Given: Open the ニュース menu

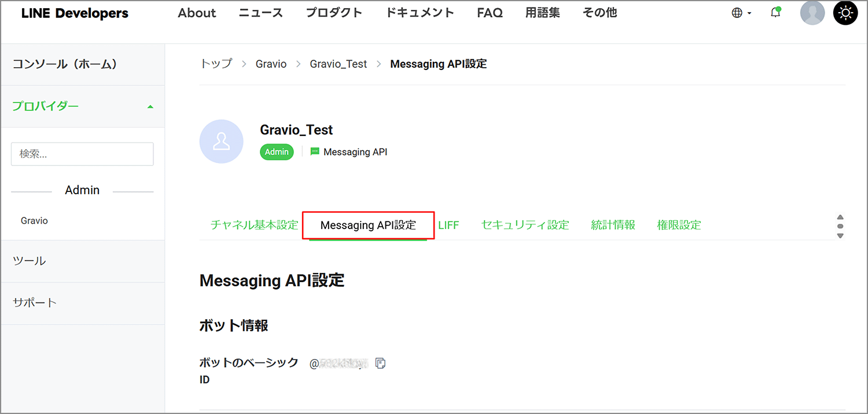Looking at the screenshot, I should tap(261, 13).
